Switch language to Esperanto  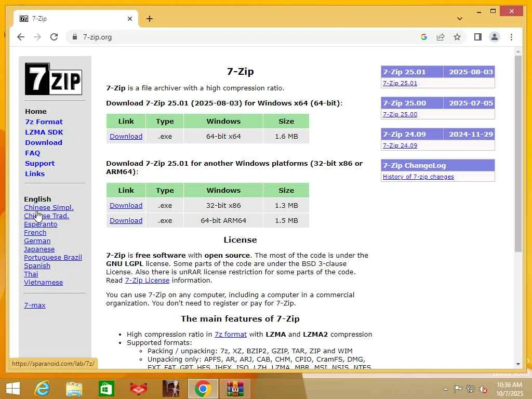point(41,224)
